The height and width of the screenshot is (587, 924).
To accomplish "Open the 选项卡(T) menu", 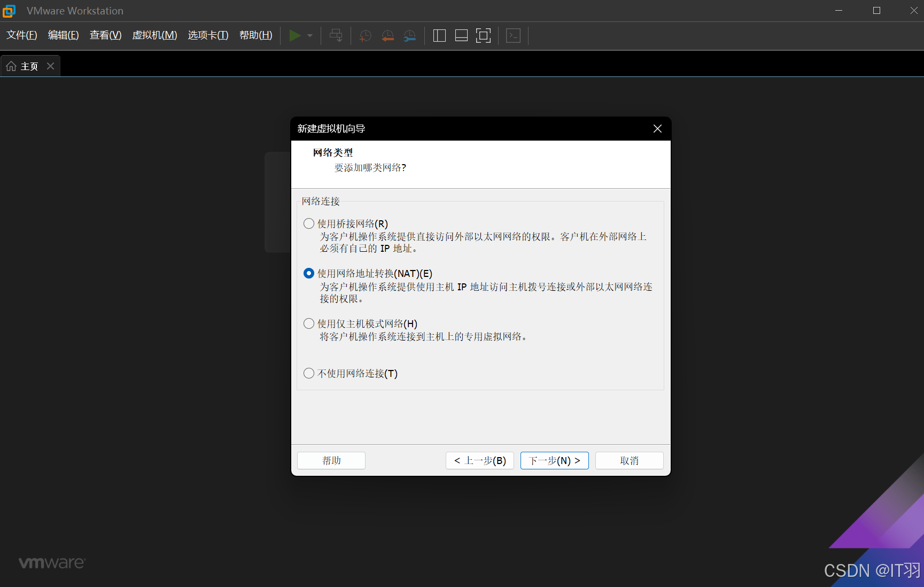I will [208, 35].
